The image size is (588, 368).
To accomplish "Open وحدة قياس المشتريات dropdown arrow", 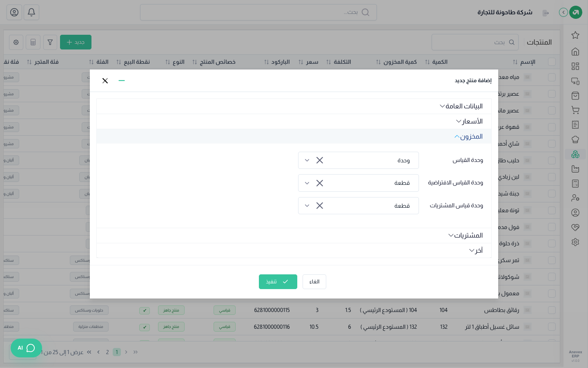I will (307, 206).
